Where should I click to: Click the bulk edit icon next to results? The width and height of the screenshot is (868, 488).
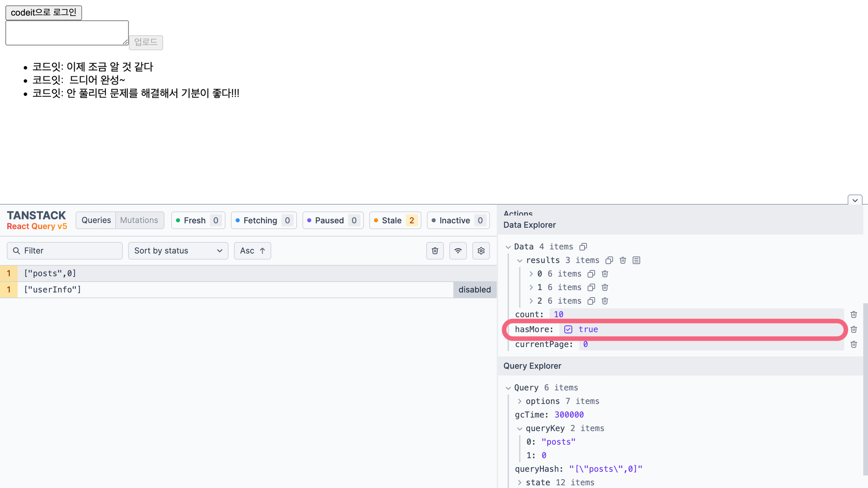(636, 260)
